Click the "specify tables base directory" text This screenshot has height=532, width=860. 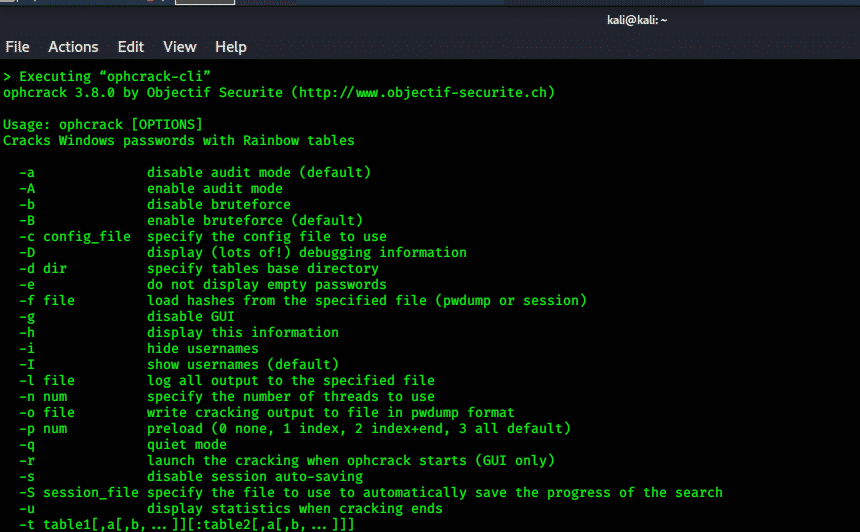[262, 269]
